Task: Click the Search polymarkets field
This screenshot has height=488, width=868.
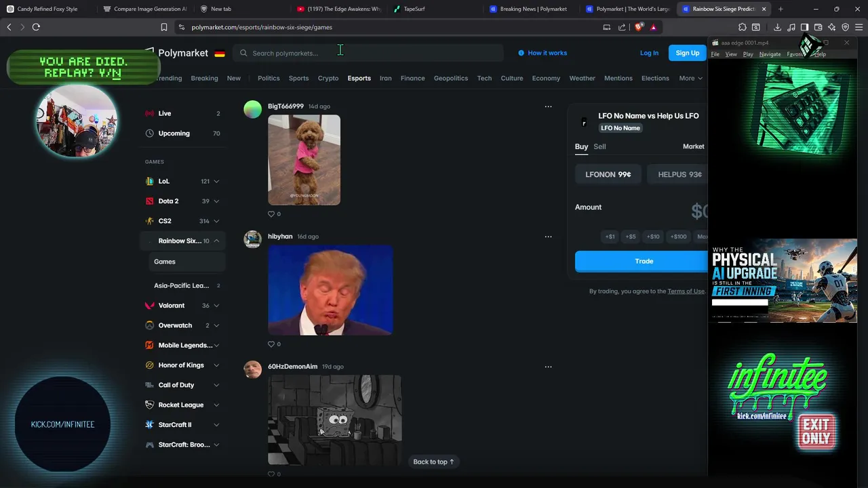Action: tap(368, 53)
